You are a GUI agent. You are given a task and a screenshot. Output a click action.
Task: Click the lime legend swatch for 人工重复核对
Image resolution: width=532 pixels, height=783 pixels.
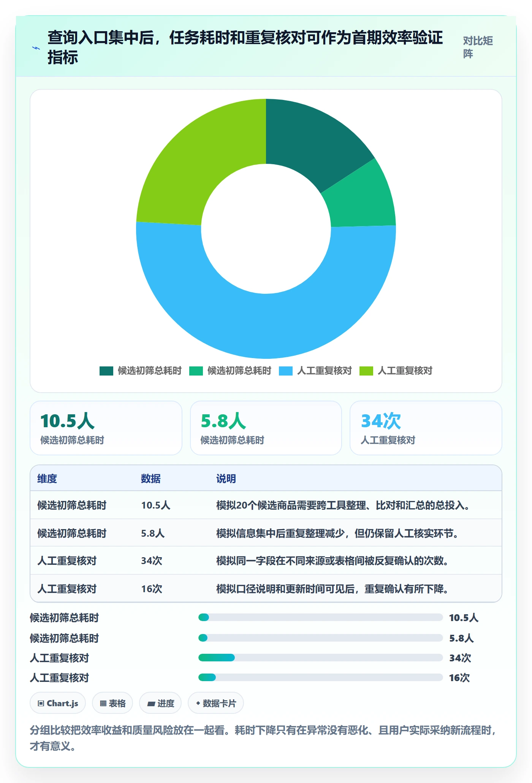coord(366,371)
